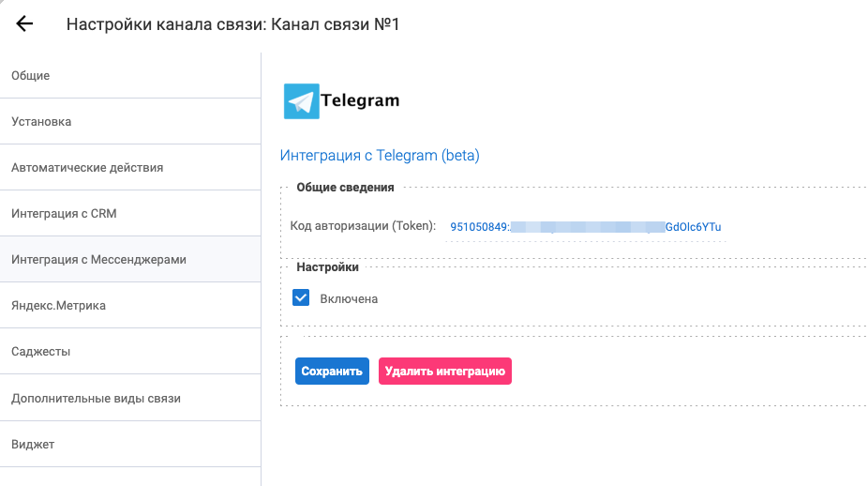Click the Включена checkbox label
This screenshot has width=868, height=486.
point(349,299)
